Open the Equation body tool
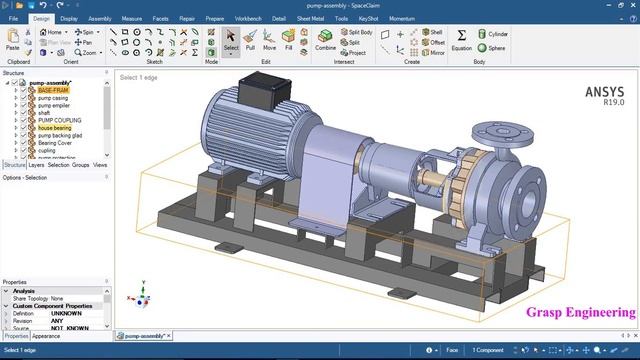Screen dimensions: 640x360 coord(461,41)
